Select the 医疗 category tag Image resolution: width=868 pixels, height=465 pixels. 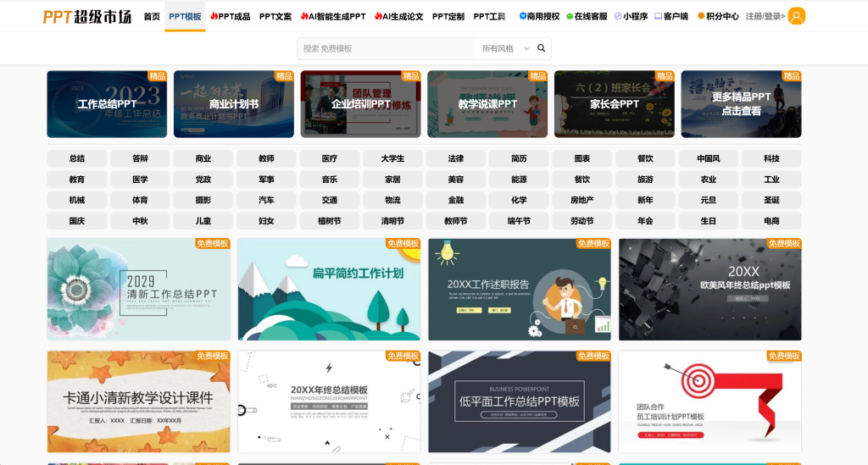pos(330,158)
